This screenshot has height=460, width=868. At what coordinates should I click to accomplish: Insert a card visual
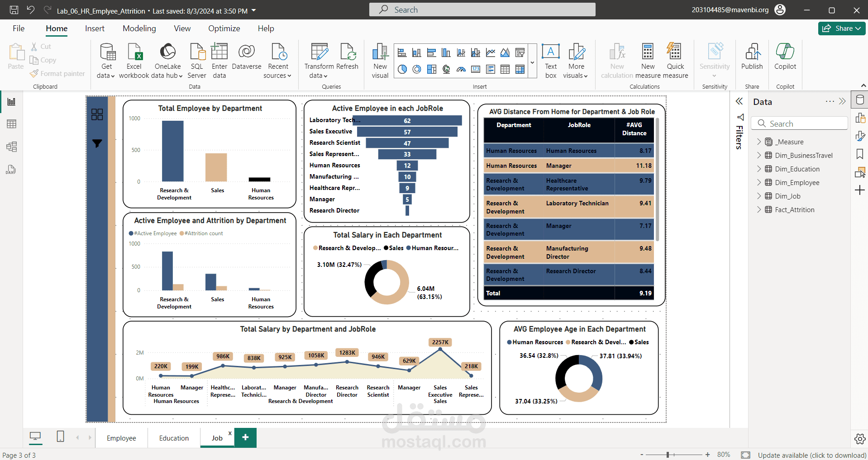tap(476, 69)
